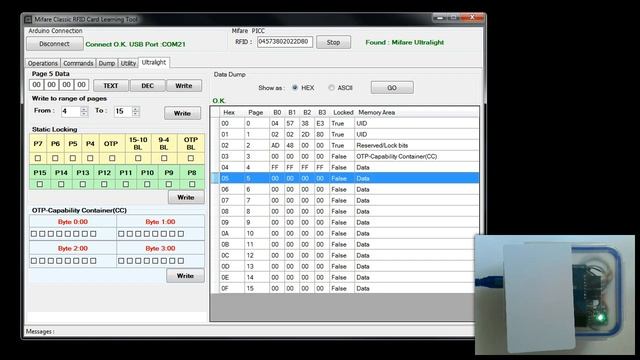
Task: Toggle last bit checkbox of Byte 3
Action: coord(181,260)
